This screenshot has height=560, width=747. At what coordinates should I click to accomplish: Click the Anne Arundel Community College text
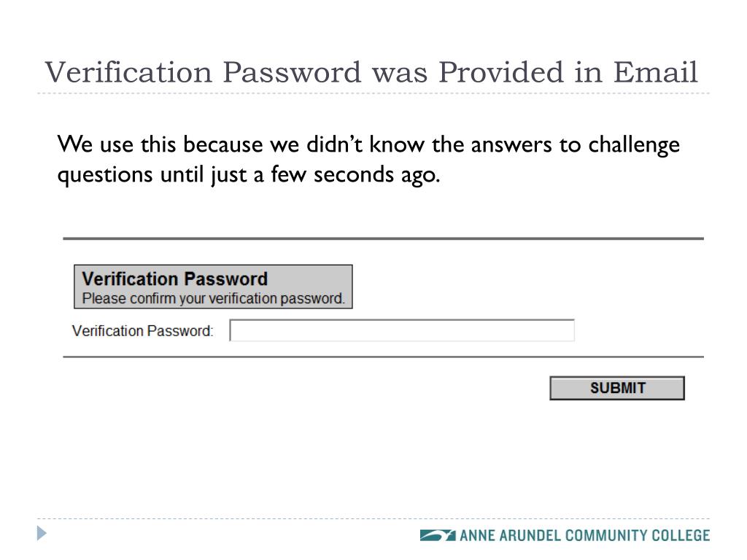point(584,535)
